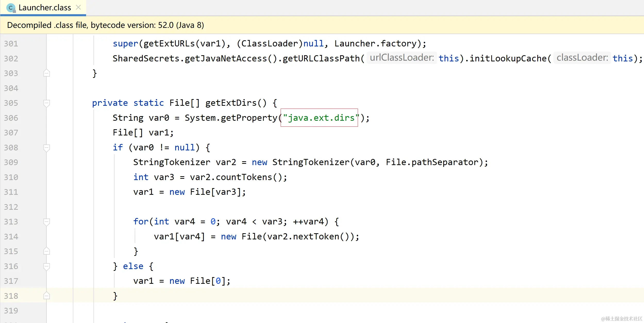Click the class file icon on Launcher tab
The image size is (644, 323).
coord(11,8)
